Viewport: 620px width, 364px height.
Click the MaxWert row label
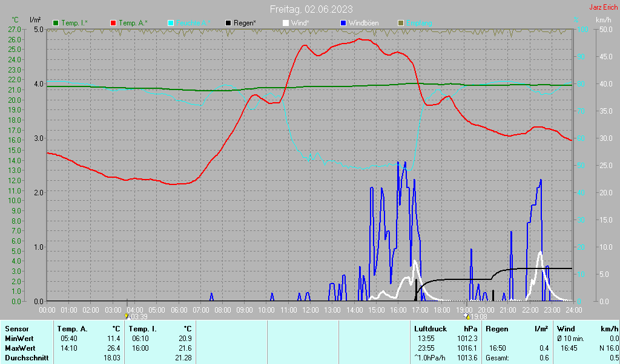point(20,348)
